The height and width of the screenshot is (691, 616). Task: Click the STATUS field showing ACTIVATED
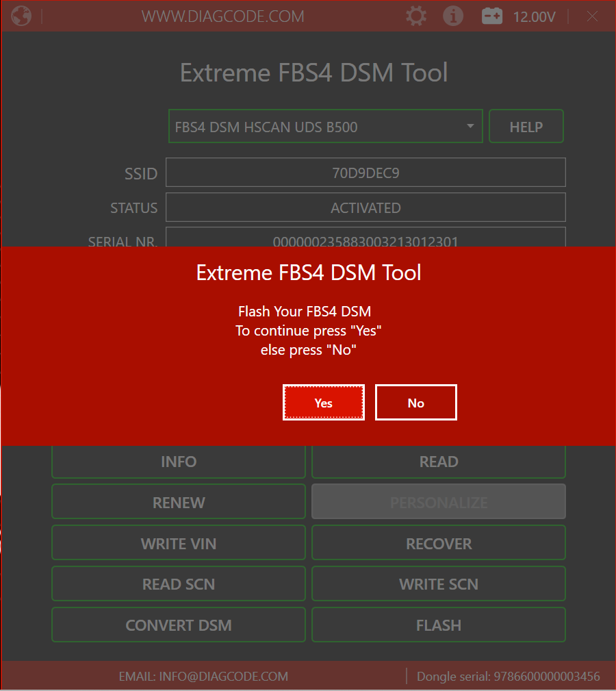365,208
